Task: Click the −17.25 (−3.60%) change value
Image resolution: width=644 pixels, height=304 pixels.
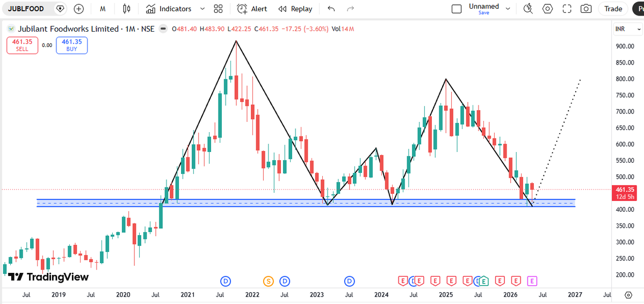Action: 305,29
